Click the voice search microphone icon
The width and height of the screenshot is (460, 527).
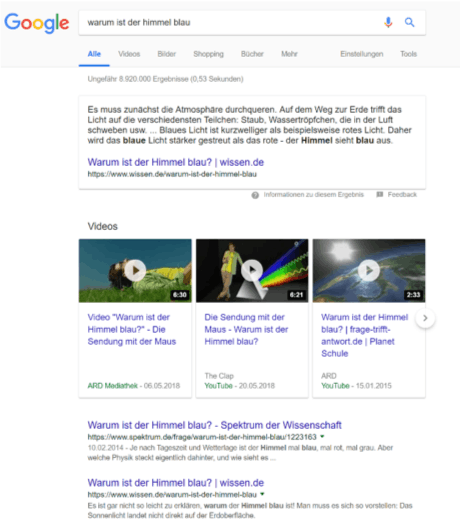(388, 23)
